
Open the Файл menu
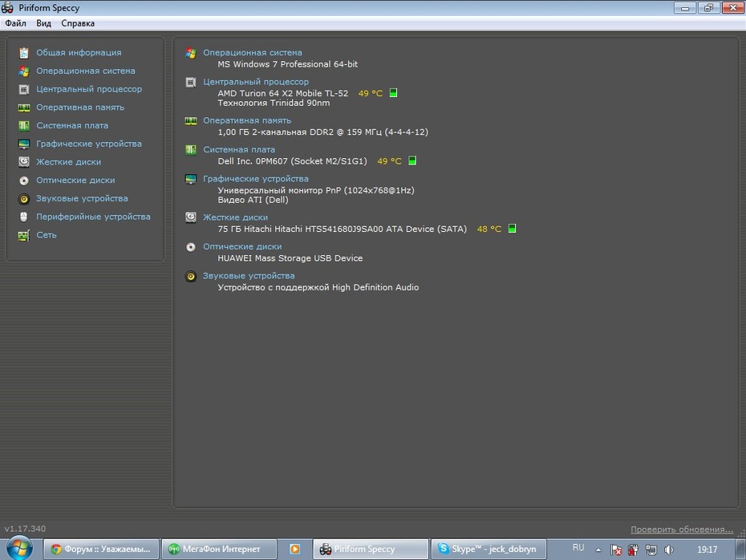pyautogui.click(x=16, y=23)
